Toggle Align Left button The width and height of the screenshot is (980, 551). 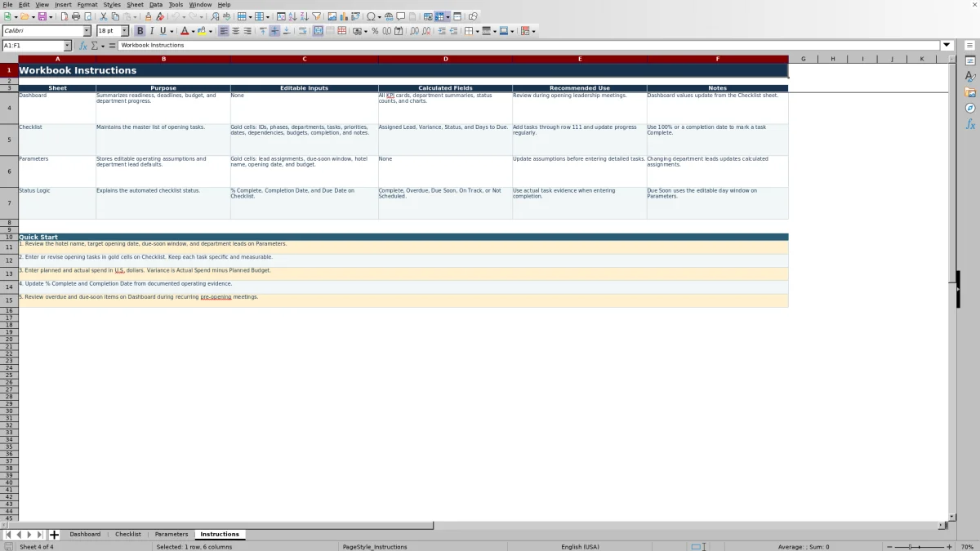[x=224, y=31]
